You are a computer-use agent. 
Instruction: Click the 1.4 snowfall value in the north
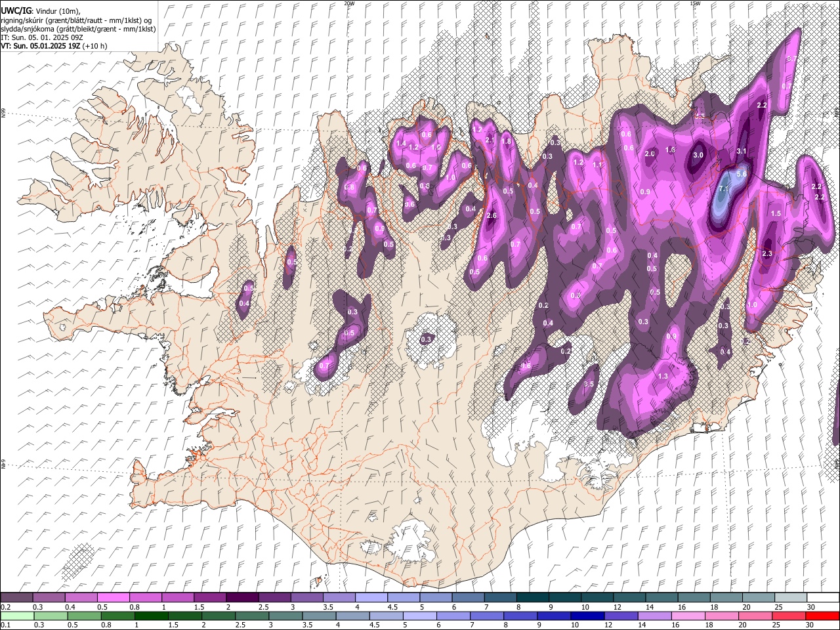click(402, 143)
